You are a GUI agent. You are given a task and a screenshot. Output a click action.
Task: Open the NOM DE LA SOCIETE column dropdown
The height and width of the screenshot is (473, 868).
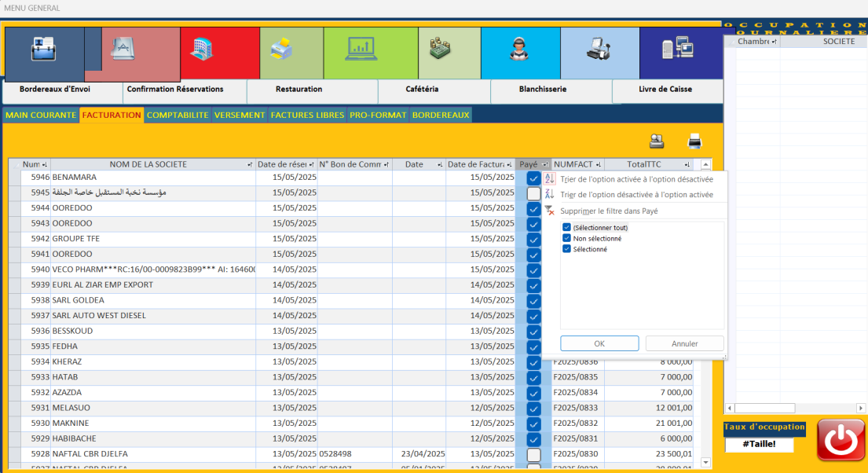tap(250, 165)
